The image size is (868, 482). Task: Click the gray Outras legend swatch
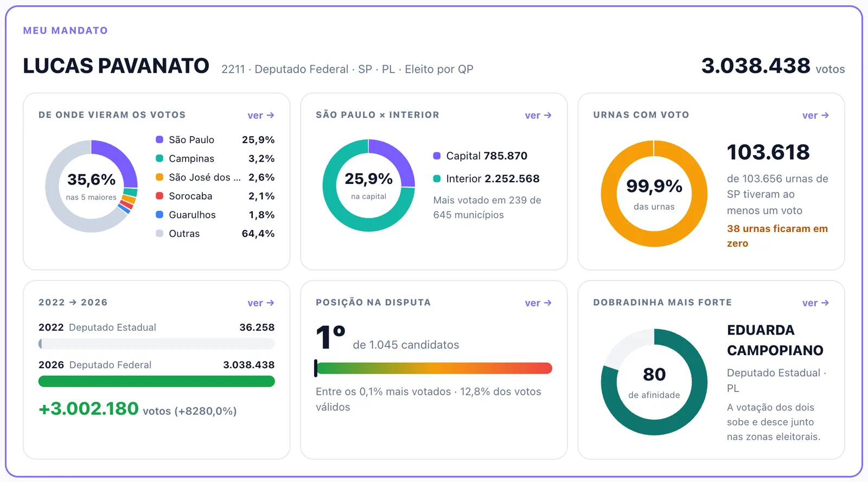[x=159, y=233]
